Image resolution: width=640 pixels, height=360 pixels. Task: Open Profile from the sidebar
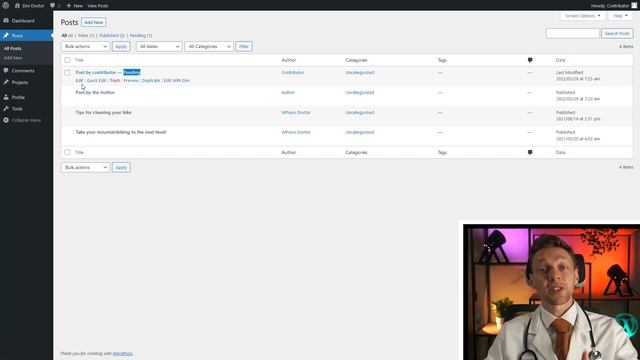coord(18,97)
